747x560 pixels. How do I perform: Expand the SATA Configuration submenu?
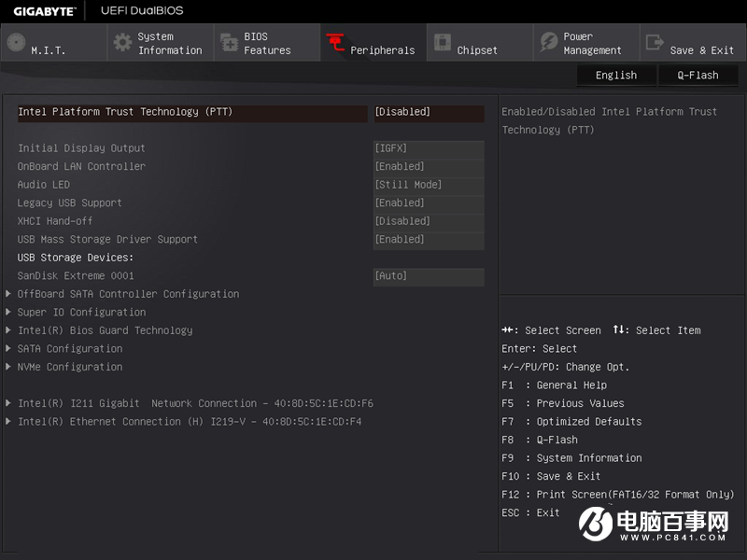tap(70, 349)
